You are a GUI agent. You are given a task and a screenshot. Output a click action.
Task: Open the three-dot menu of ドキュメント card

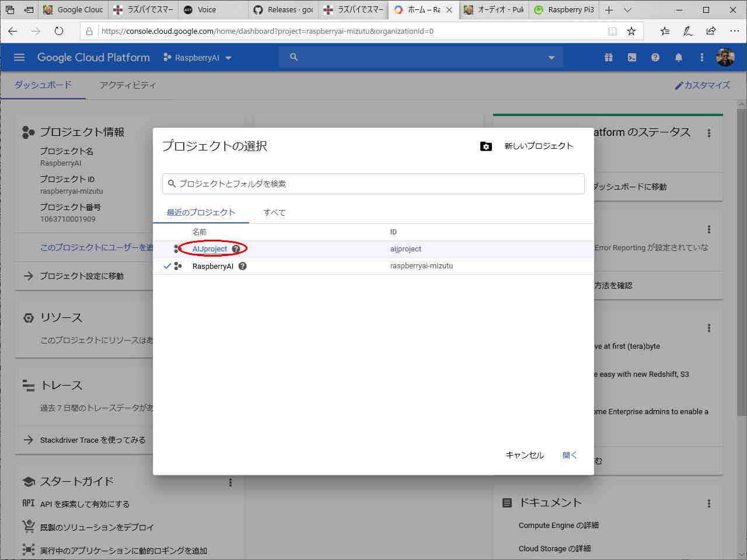click(x=709, y=503)
